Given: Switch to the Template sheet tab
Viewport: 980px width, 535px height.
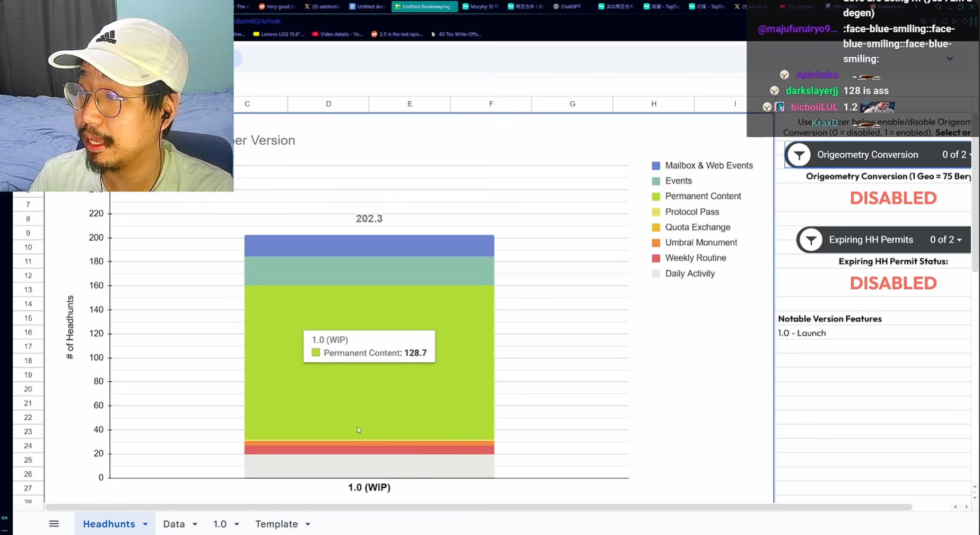Looking at the screenshot, I should pos(276,524).
